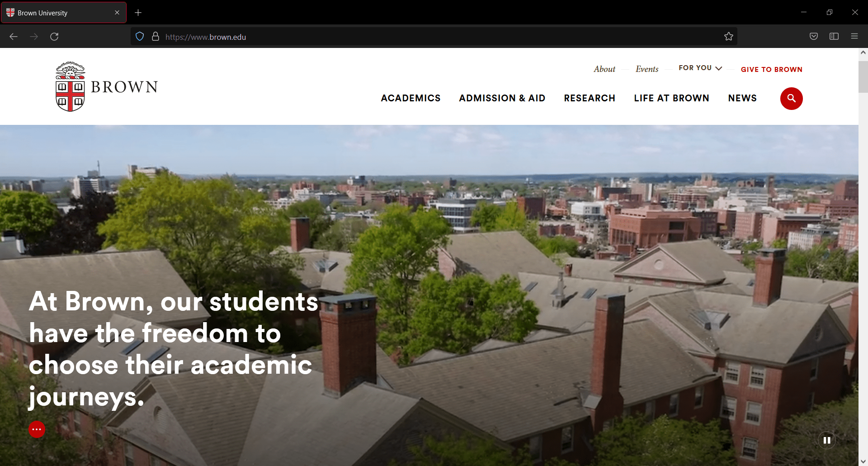This screenshot has width=868, height=466.
Task: Go back with the browser back arrow
Action: 14,37
